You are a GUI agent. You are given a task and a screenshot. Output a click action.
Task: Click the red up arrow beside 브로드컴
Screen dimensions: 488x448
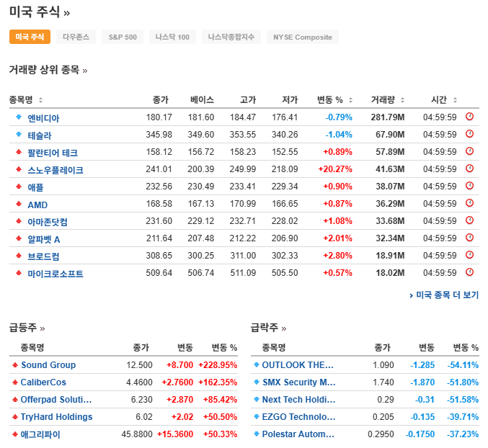coord(19,255)
